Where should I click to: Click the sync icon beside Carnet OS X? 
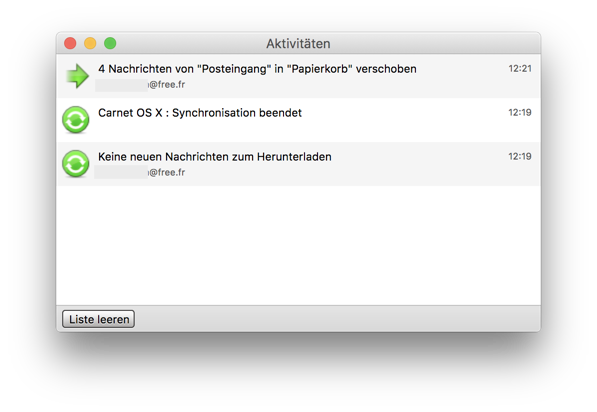(75, 120)
